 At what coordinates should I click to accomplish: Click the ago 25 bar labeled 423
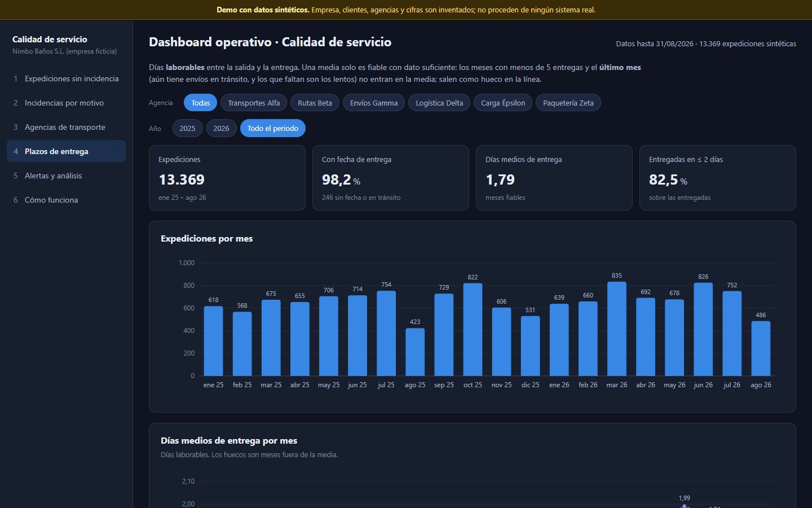tap(415, 352)
